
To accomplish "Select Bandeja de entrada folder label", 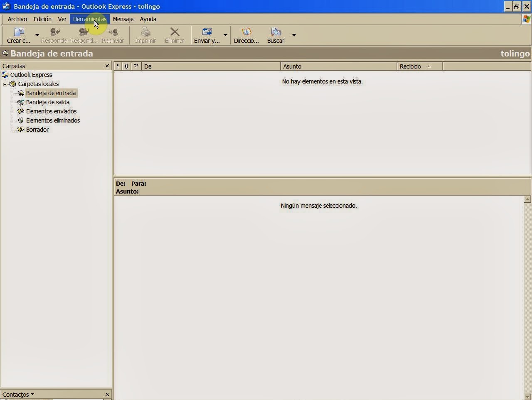I will [x=51, y=93].
